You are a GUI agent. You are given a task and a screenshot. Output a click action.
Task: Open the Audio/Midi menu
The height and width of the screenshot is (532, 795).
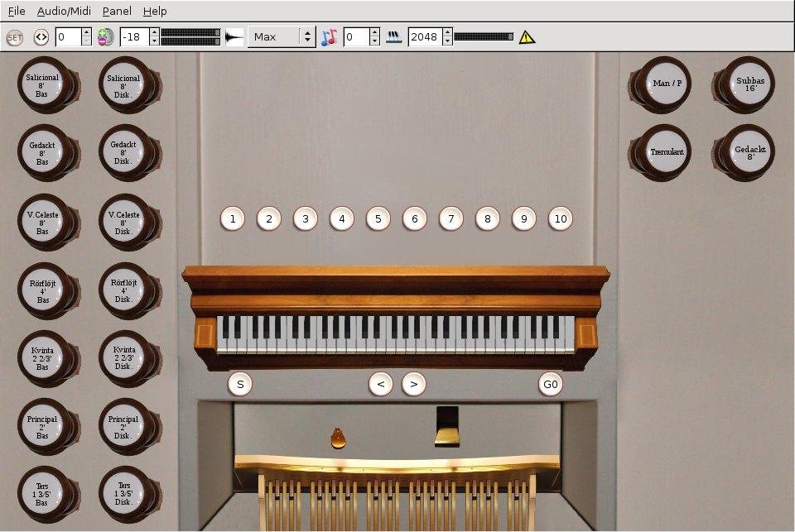64,11
